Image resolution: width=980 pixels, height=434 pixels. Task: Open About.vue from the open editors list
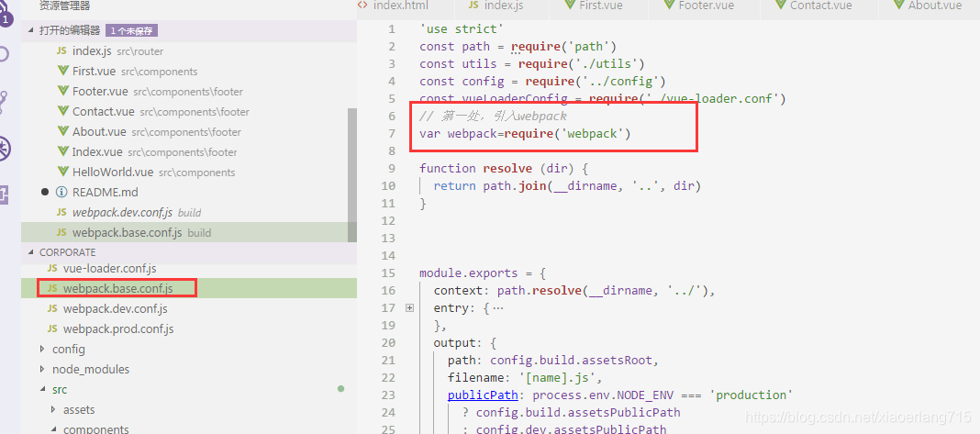click(189, 131)
